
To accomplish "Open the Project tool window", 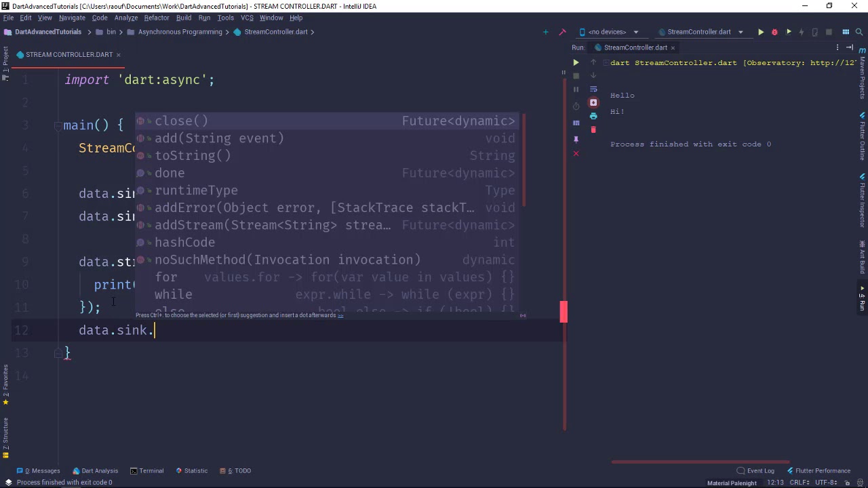I will point(5,63).
